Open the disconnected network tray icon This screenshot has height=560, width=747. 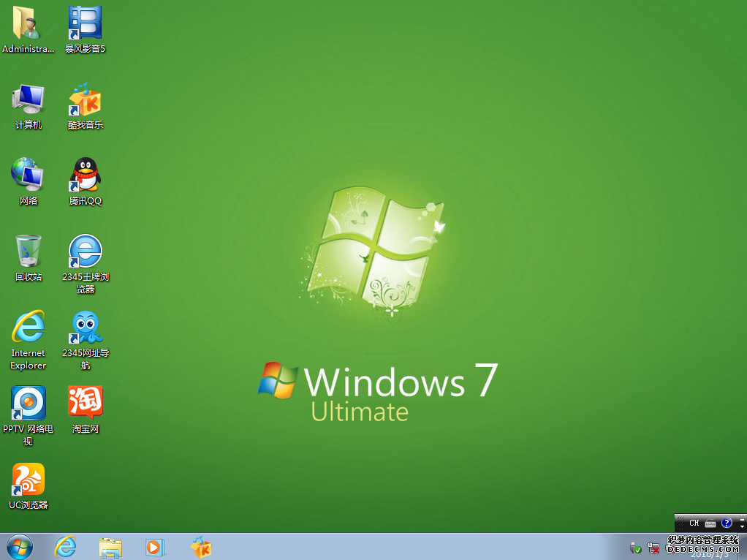[x=653, y=548]
